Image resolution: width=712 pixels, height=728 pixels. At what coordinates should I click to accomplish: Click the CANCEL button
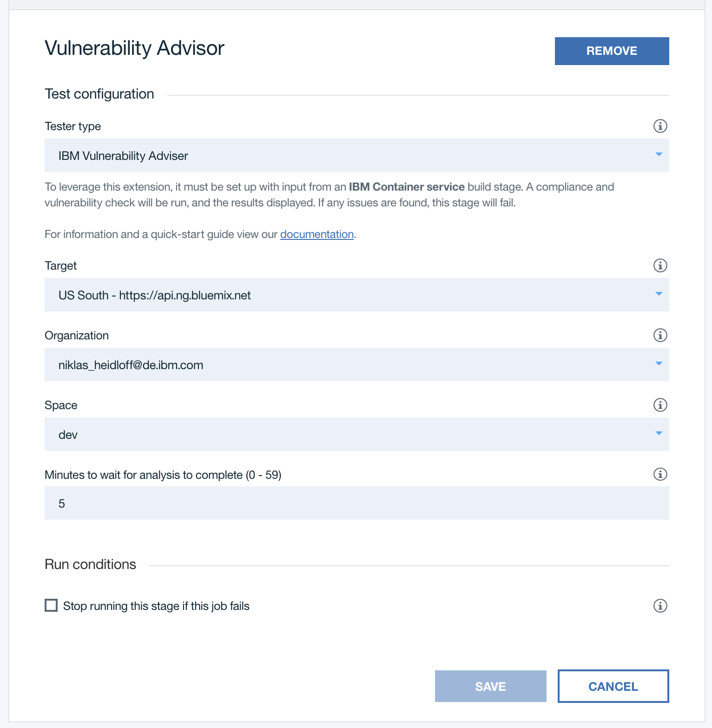(x=613, y=686)
